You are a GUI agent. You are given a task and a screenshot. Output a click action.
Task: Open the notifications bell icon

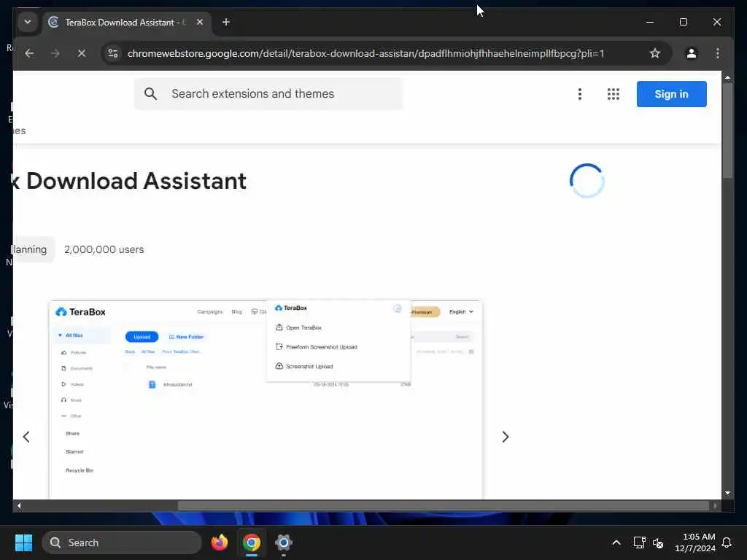727,542
